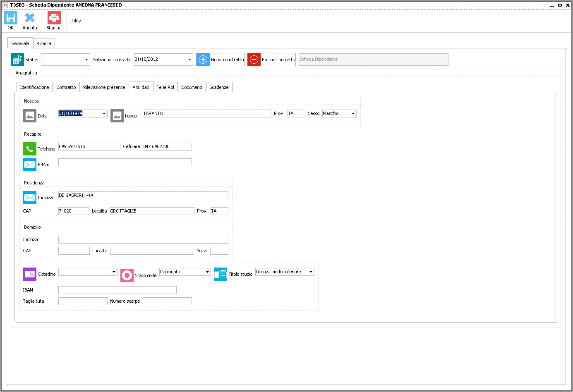Open the Rilevazione presenze tab

tap(104, 87)
